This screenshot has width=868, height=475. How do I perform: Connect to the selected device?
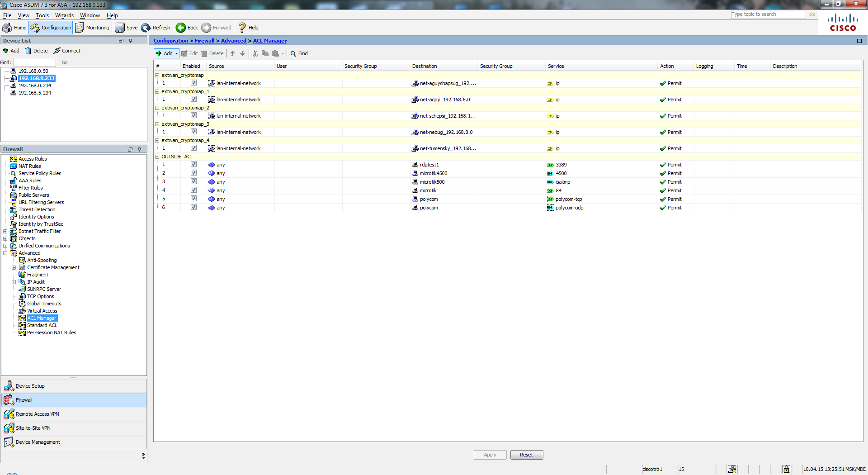(x=67, y=51)
